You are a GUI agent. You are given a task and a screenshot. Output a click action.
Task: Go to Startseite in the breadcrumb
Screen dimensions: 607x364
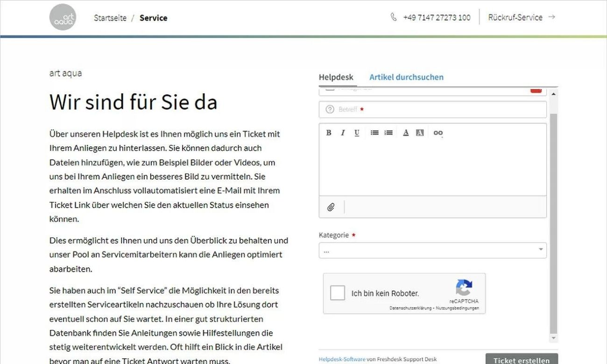(x=110, y=18)
